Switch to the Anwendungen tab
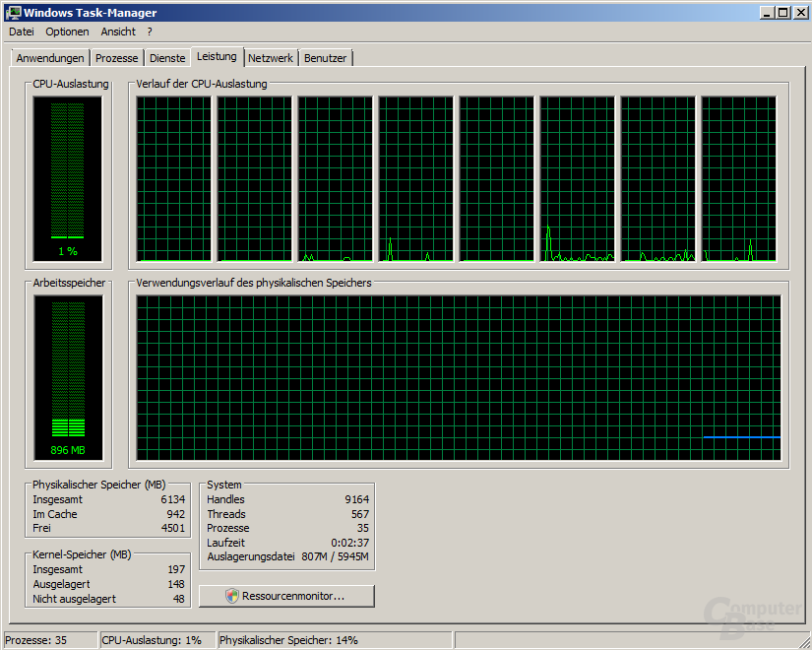Viewport: 812px width, 650px height. coord(50,58)
